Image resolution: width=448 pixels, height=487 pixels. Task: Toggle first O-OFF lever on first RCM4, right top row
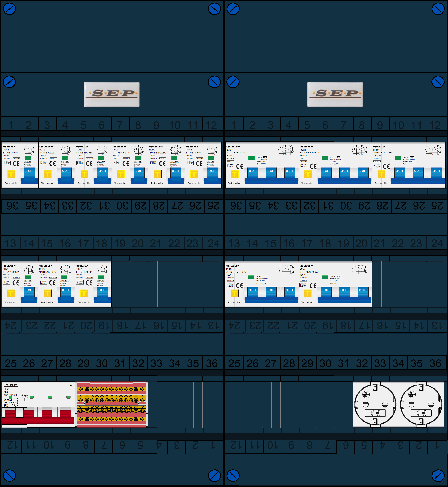253,173
